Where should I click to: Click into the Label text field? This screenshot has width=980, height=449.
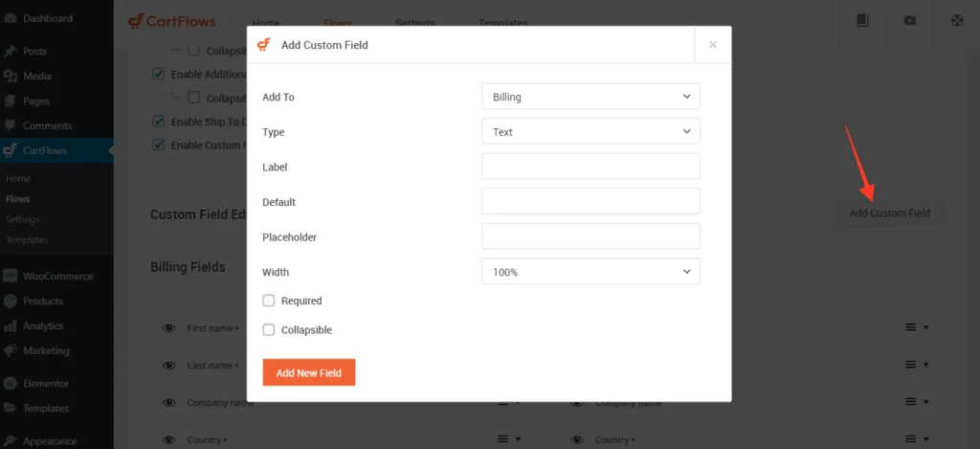[x=590, y=167]
